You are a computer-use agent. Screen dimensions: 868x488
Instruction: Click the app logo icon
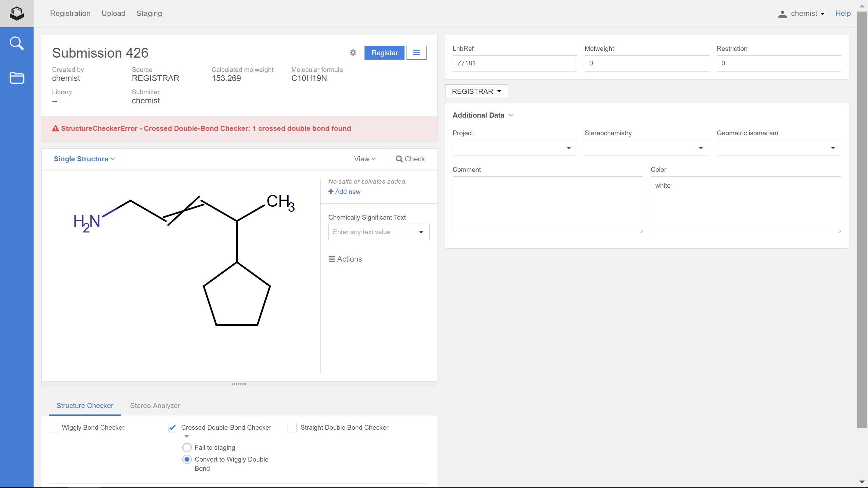click(x=17, y=14)
